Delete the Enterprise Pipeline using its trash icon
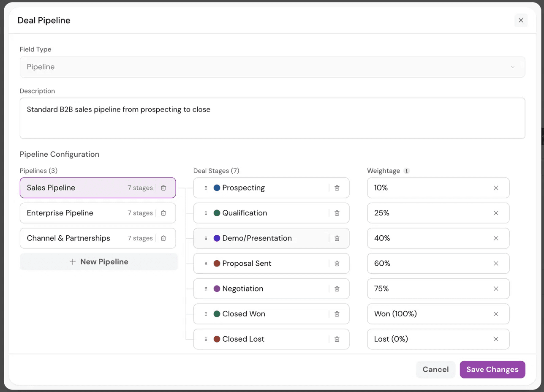 pyautogui.click(x=163, y=213)
